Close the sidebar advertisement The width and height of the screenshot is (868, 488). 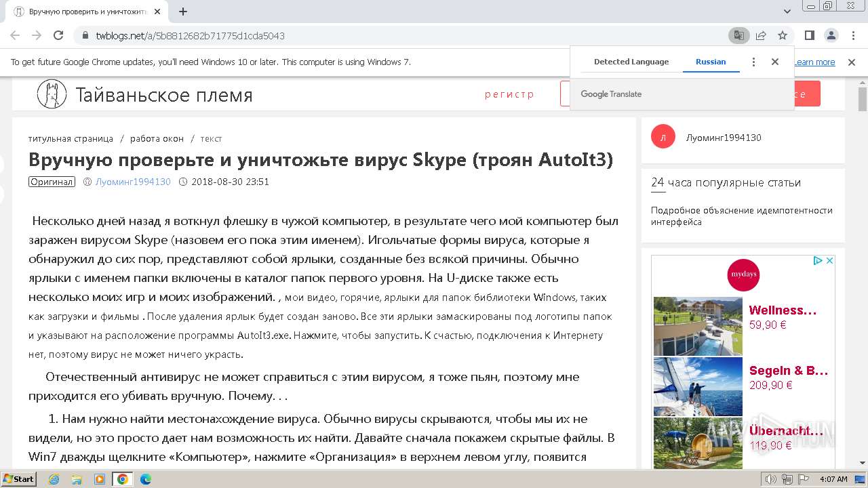[829, 261]
